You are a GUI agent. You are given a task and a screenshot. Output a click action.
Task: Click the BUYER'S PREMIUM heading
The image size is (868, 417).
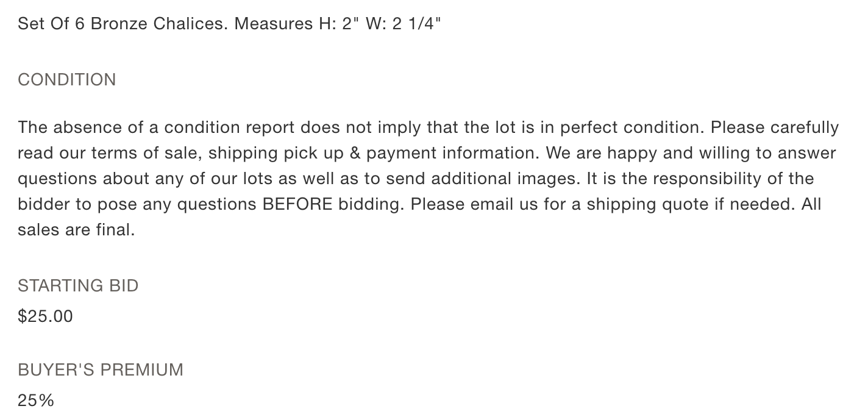101,369
